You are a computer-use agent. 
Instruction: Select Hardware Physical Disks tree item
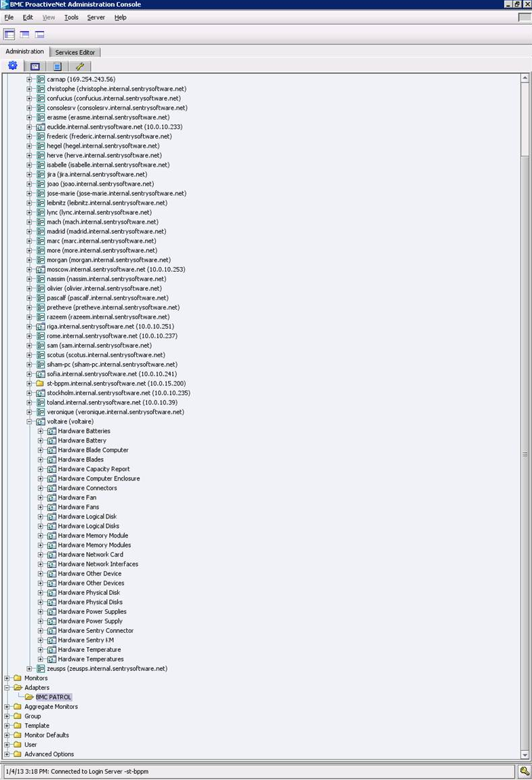[x=90, y=602]
